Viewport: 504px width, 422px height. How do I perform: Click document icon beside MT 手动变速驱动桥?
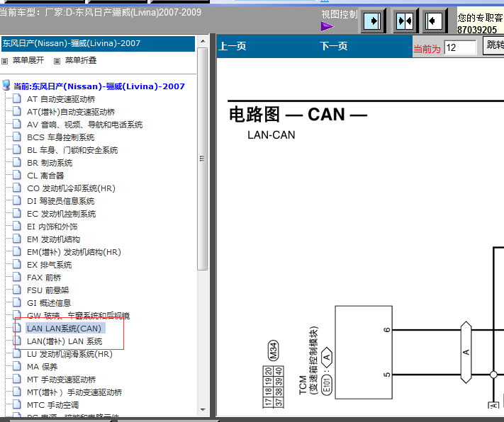pos(17,379)
